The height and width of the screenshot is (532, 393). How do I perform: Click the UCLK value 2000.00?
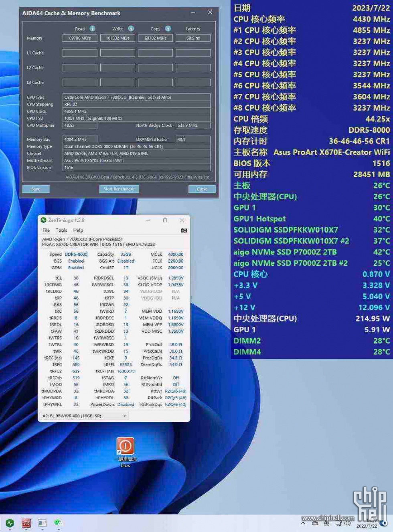[x=176, y=268]
